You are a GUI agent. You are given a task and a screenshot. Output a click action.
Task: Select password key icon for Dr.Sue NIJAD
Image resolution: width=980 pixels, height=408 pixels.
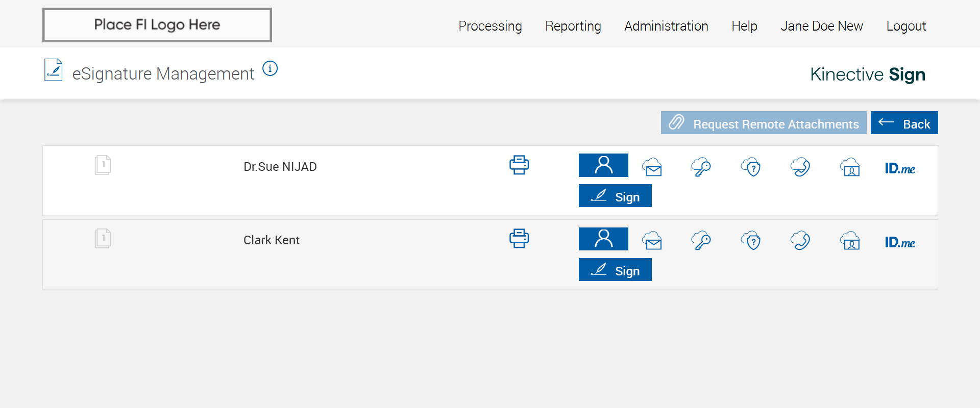click(701, 167)
